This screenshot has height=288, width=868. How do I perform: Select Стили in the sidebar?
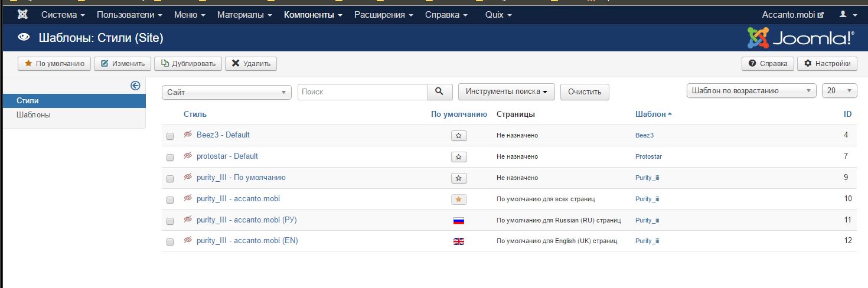(74, 101)
